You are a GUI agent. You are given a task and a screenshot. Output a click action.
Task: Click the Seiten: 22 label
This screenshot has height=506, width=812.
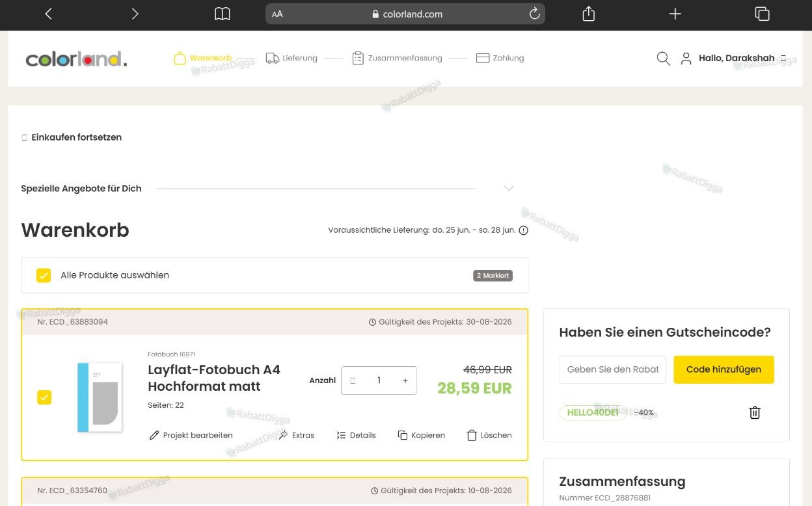166,405
